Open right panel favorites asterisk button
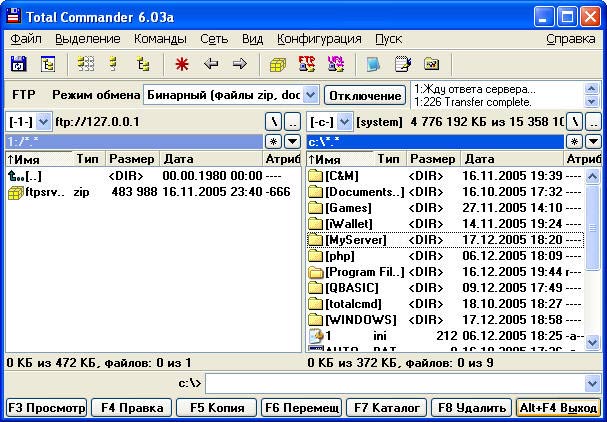Image resolution: width=607 pixels, height=422 pixels. 574,142
